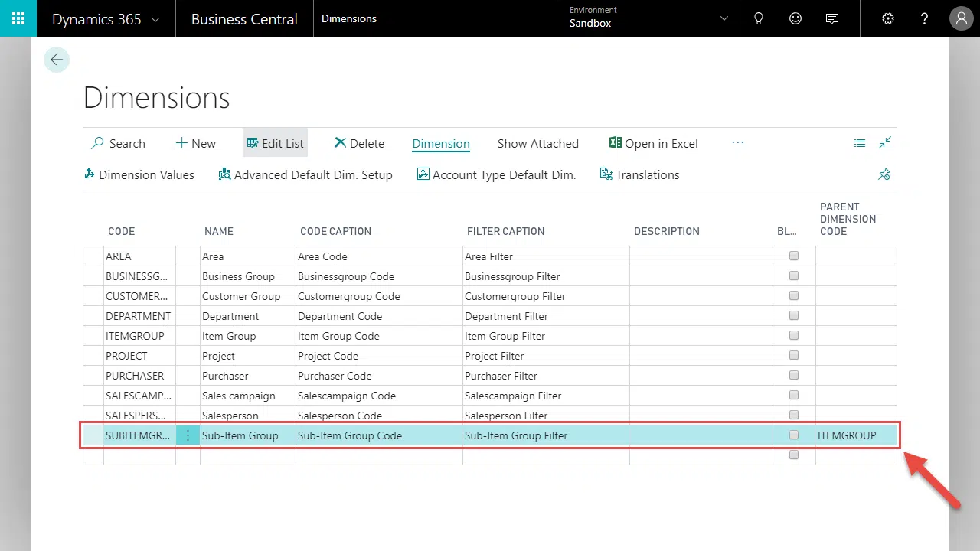Click the Dimension Values button
980x551 pixels.
point(139,174)
